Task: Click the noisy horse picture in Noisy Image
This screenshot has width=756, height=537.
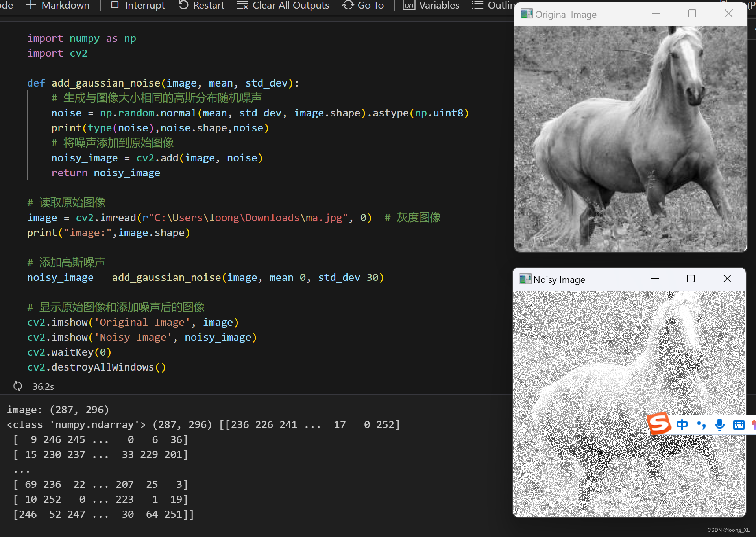Action: (x=629, y=404)
